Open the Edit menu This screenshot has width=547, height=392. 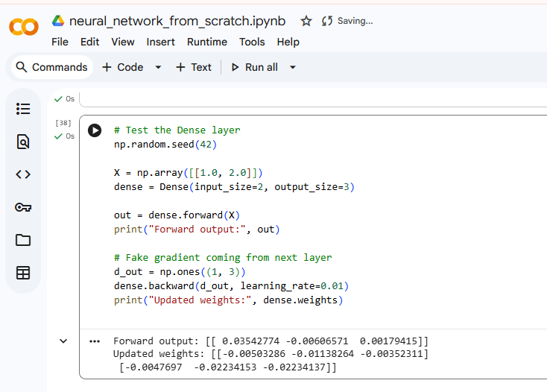(x=89, y=42)
